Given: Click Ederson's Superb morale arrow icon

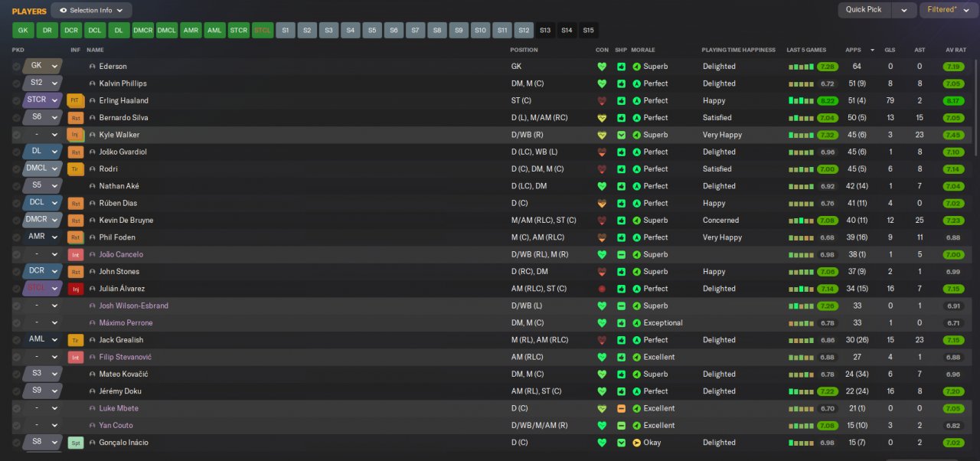Looking at the screenshot, I should 636,67.
